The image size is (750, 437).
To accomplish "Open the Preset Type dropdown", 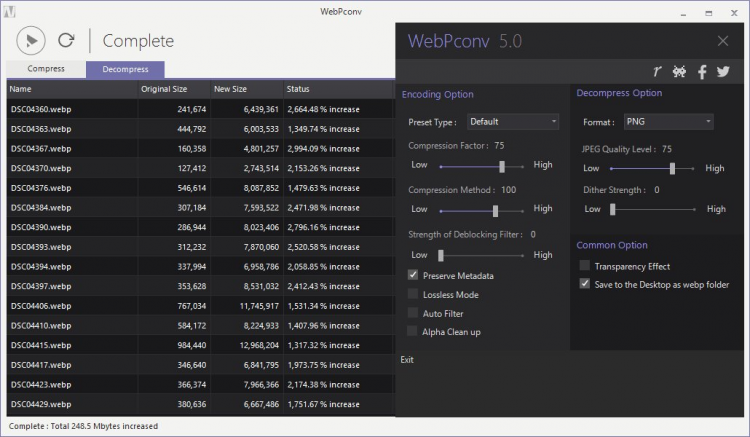I will tap(513, 122).
